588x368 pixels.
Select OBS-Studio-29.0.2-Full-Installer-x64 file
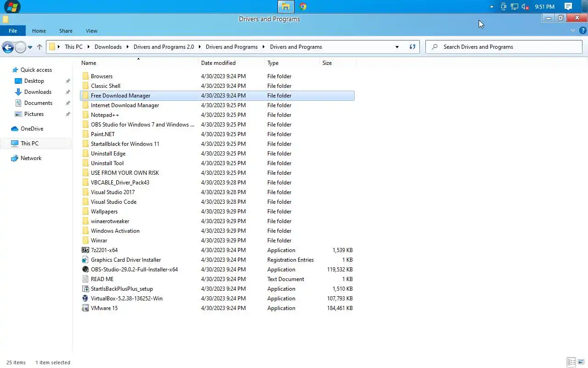click(134, 270)
